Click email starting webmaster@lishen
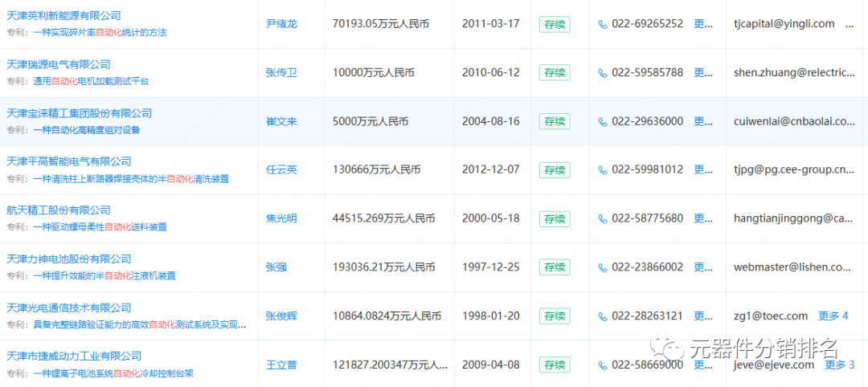Screen dimensions: 868x387 click(x=792, y=267)
